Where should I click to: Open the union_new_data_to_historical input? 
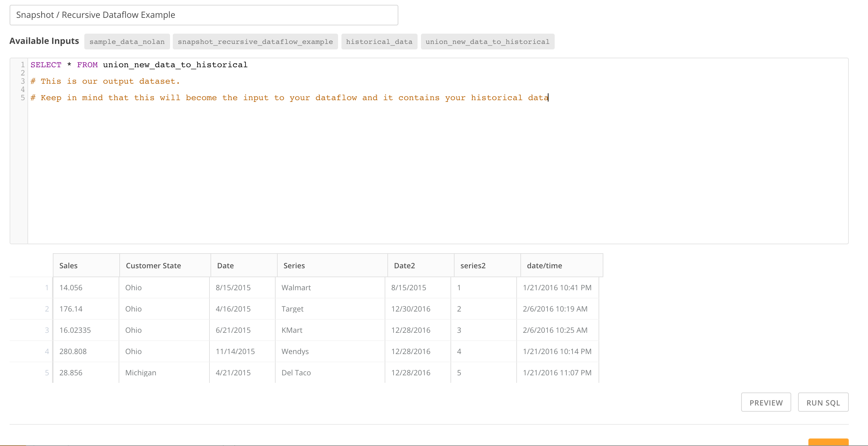point(487,42)
